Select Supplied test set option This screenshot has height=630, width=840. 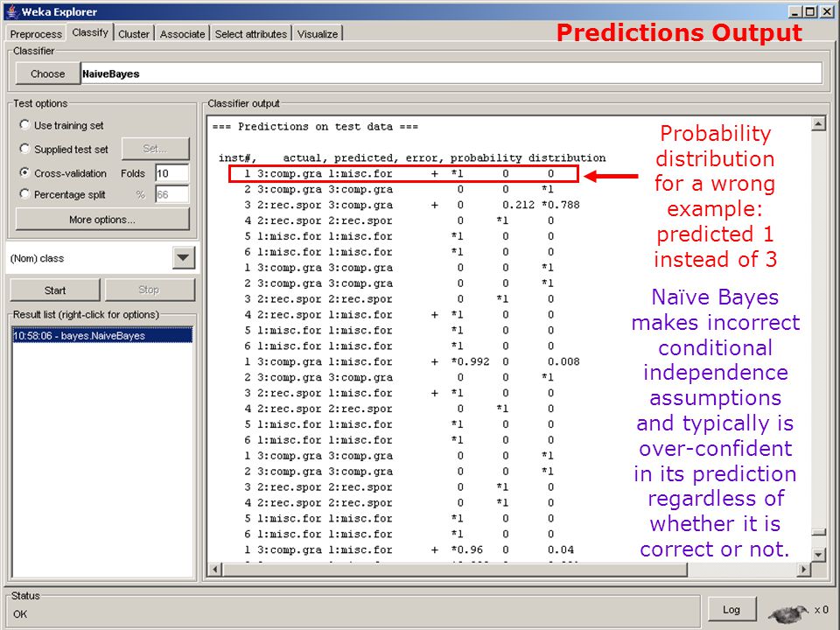[x=24, y=149]
